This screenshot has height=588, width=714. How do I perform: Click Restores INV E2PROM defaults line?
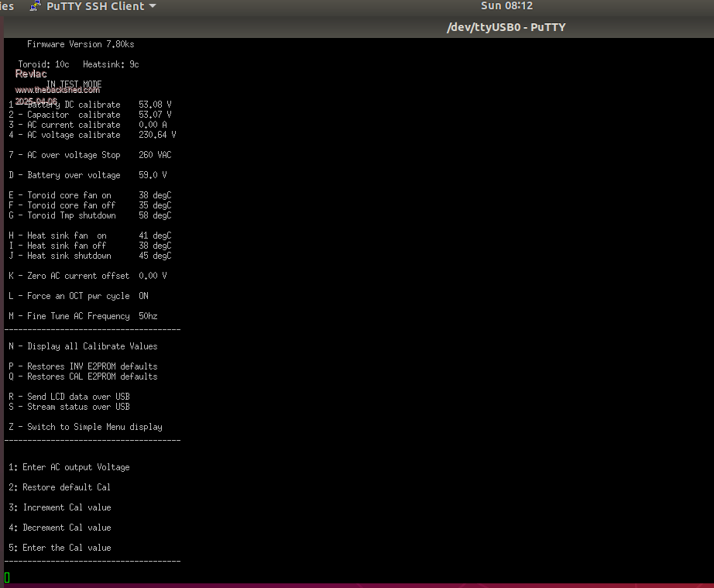(x=83, y=366)
